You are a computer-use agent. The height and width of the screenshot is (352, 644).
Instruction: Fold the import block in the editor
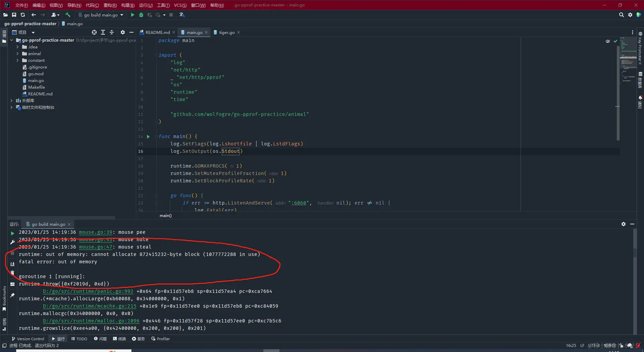156,55
